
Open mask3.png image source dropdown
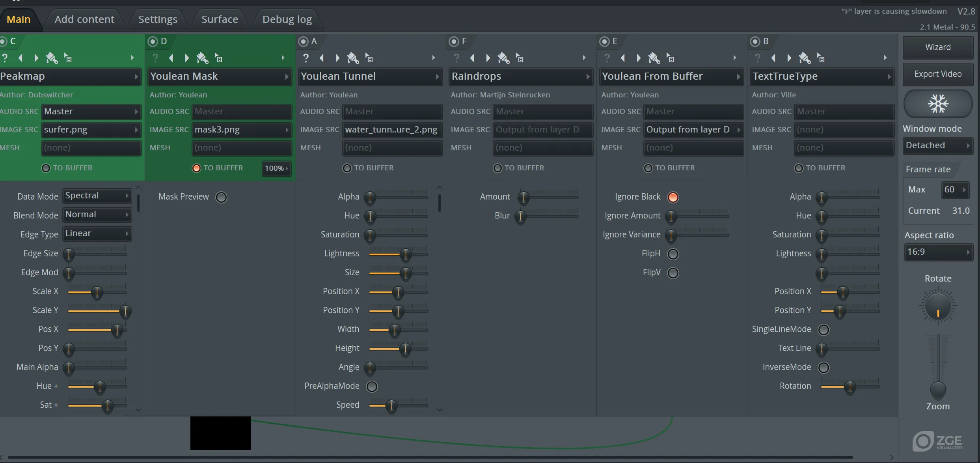[x=242, y=130]
